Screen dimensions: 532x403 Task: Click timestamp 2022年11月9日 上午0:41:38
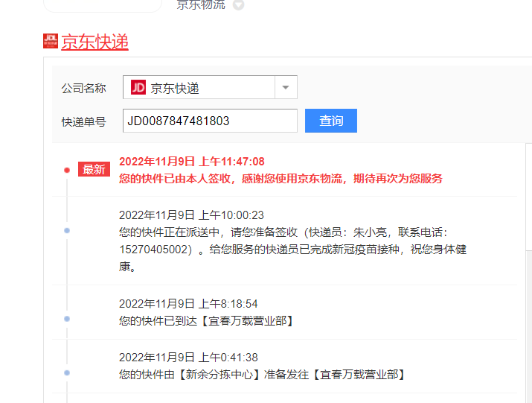[x=188, y=358]
